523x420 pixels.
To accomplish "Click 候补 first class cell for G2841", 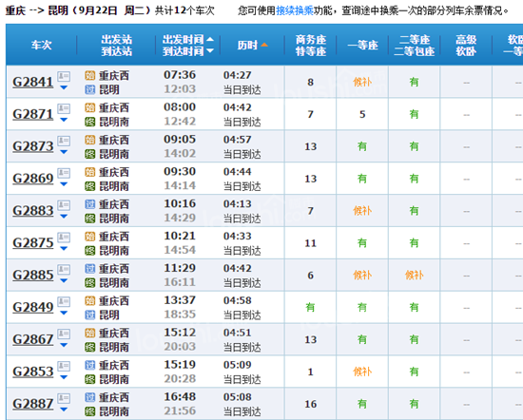I will pyautogui.click(x=362, y=82).
